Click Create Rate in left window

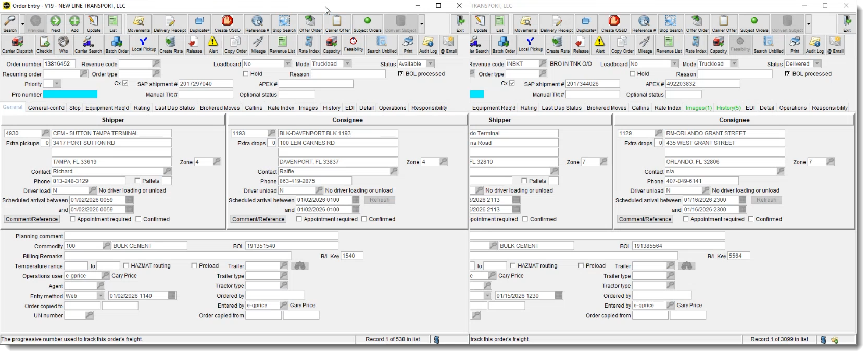click(x=171, y=45)
